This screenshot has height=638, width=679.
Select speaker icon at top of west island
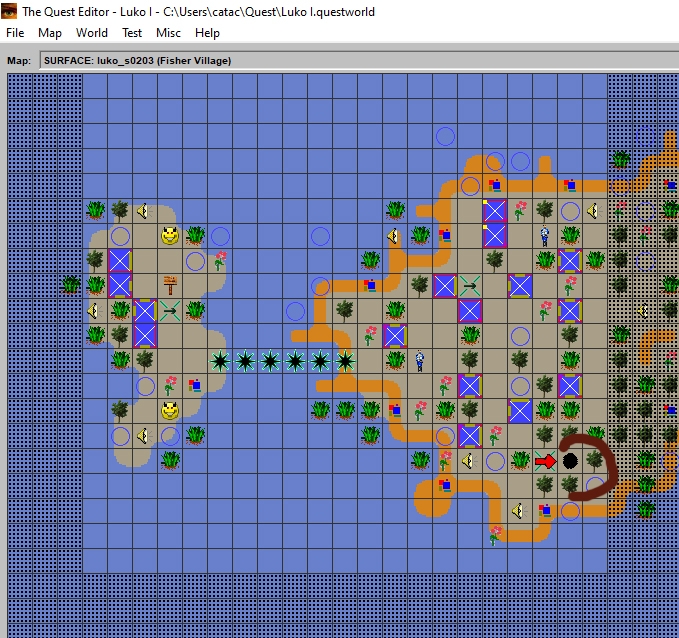[144, 211]
